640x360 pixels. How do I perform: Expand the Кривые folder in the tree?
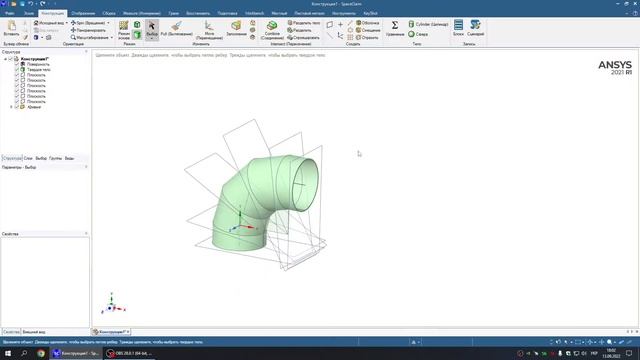pyautogui.click(x=11, y=107)
